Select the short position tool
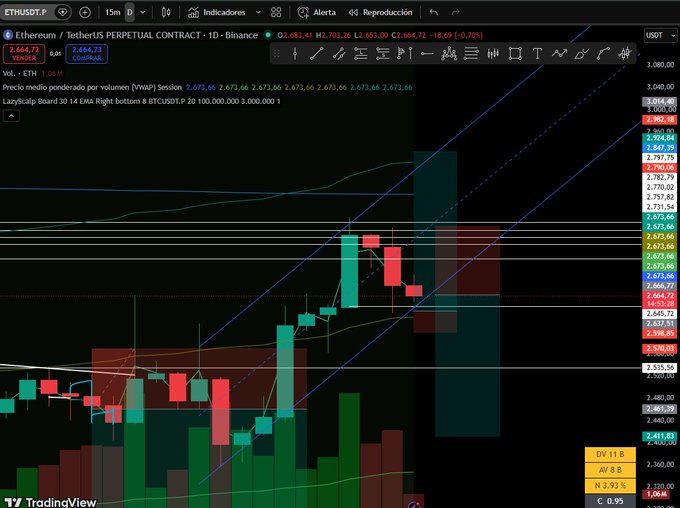The image size is (680, 508). tap(382, 54)
